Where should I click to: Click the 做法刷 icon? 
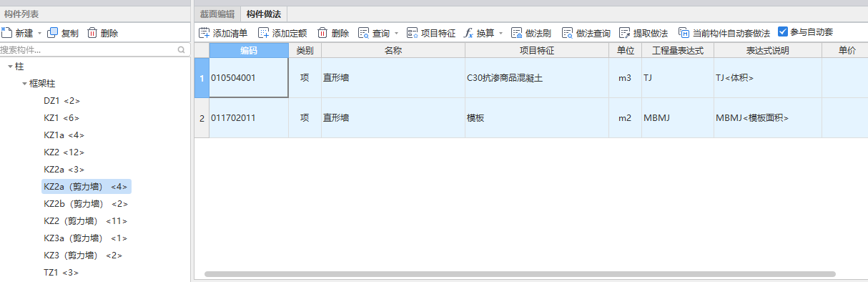tap(517, 33)
